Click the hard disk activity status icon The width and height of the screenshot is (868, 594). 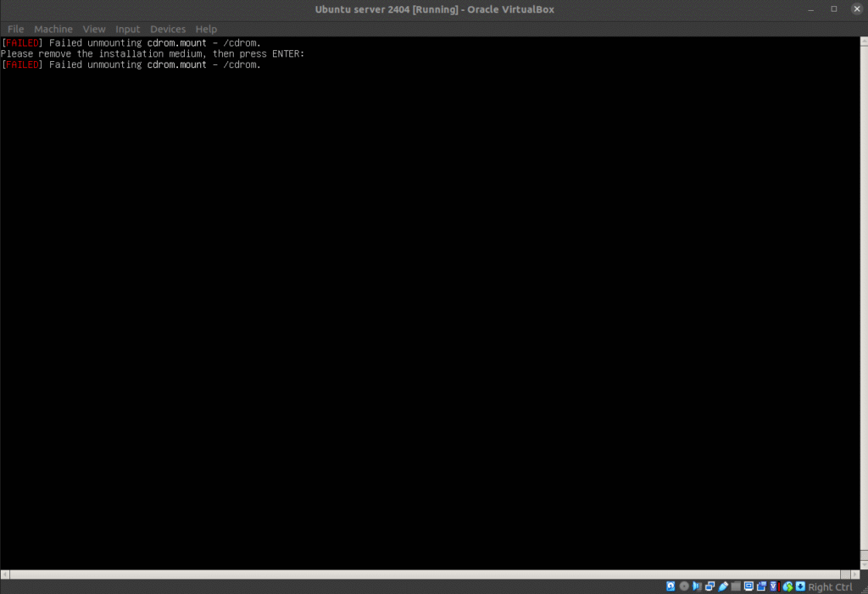point(671,586)
